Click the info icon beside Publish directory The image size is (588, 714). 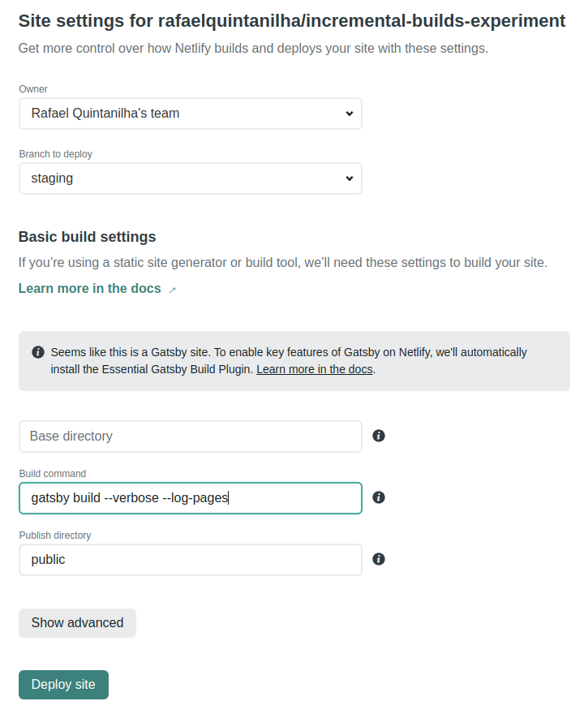point(379,559)
